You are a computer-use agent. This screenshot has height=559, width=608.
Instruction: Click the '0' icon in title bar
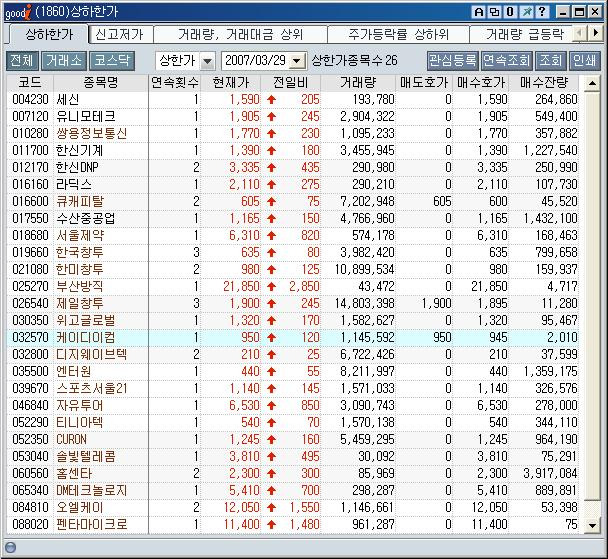point(510,12)
